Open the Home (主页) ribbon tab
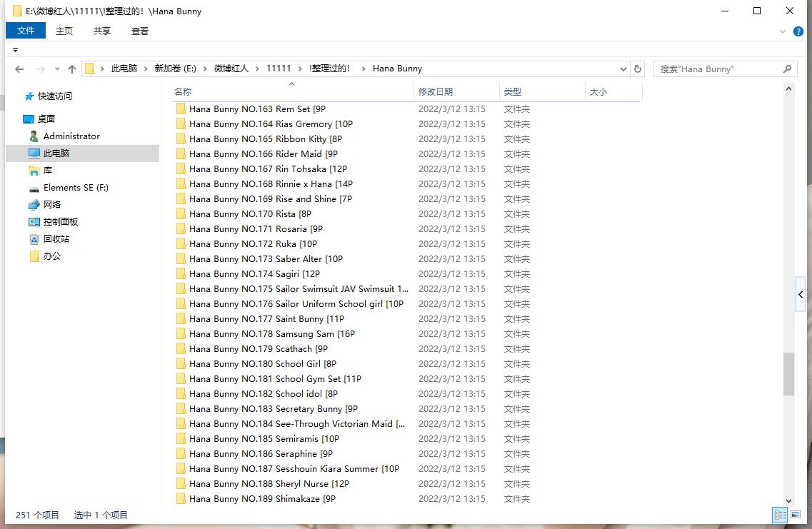812x529 pixels. coord(64,31)
